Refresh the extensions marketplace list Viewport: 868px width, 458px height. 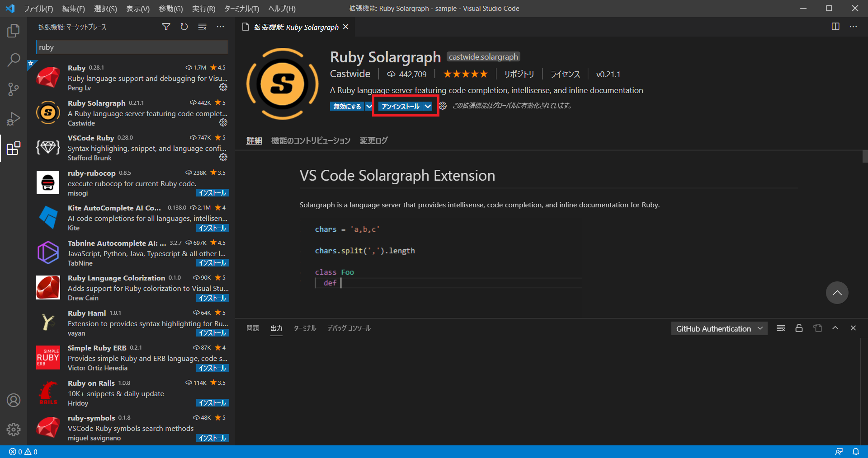coord(184,27)
